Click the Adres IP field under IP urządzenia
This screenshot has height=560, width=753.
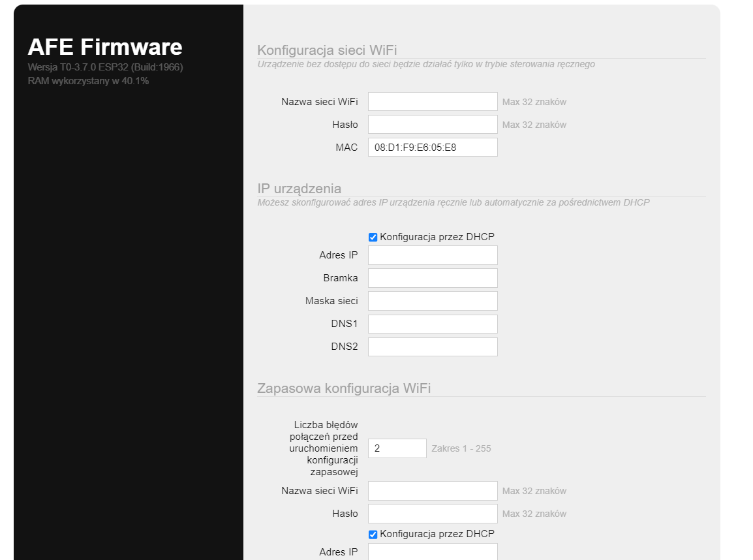tap(433, 255)
